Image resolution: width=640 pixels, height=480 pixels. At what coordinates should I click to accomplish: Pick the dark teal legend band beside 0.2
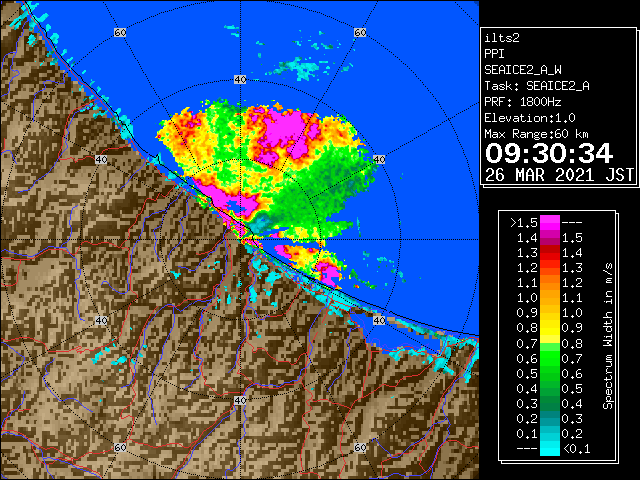tap(549, 418)
